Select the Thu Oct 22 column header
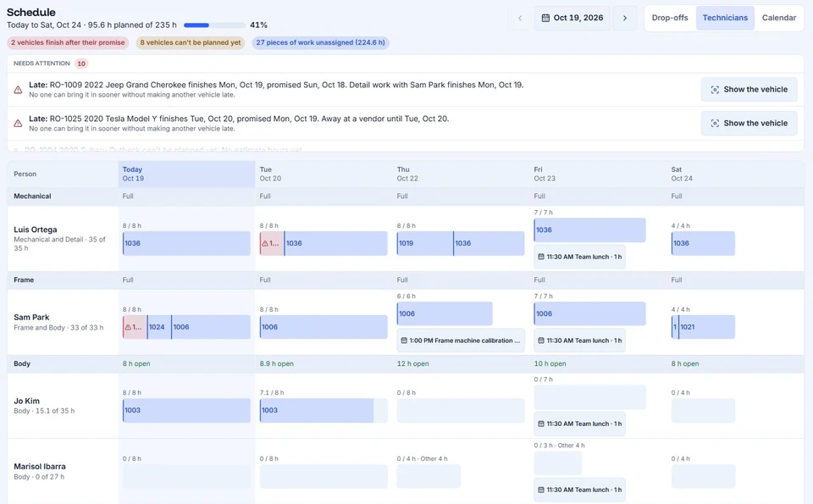This screenshot has width=813, height=504. click(x=462, y=174)
